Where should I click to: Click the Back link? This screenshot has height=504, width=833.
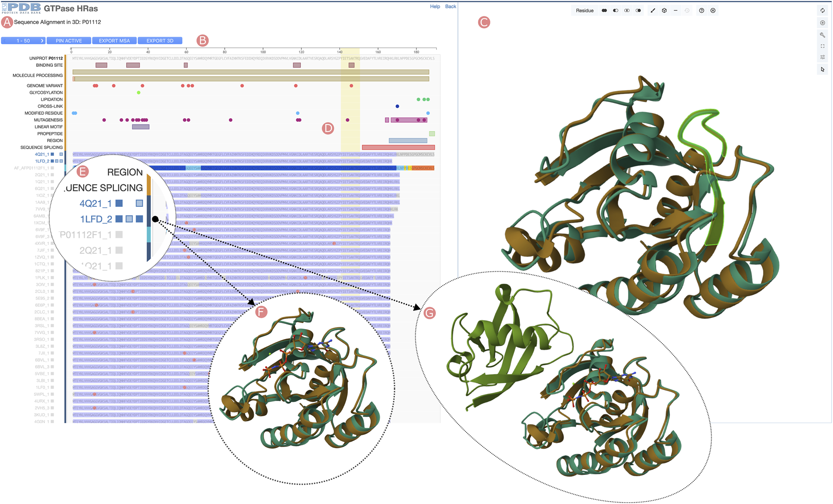[x=450, y=7]
